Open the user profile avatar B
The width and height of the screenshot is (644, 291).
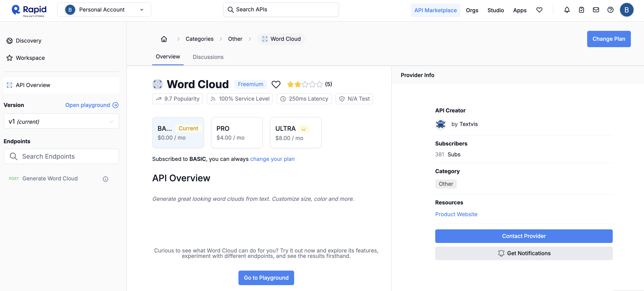626,10
